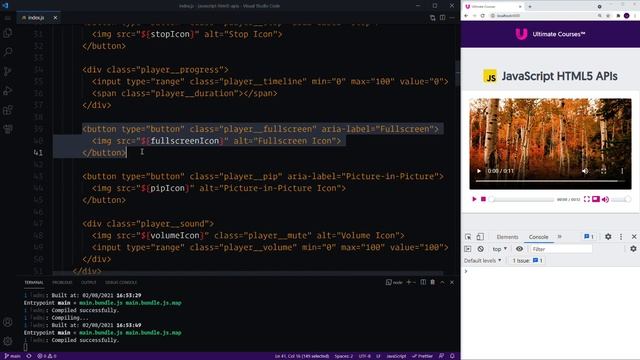The height and width of the screenshot is (360, 640).
Task: Click Ln 41, Col 16 in status bar
Action: click(301, 356)
